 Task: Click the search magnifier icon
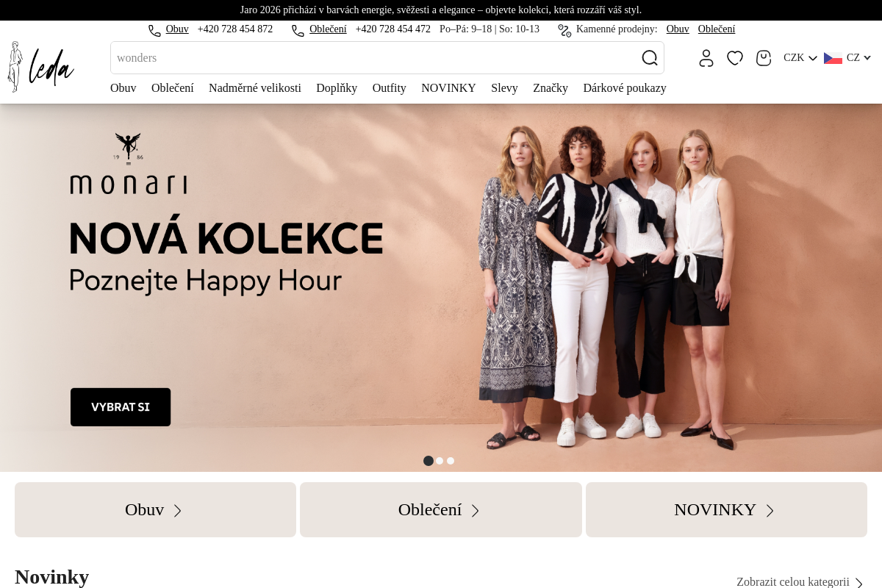650,57
